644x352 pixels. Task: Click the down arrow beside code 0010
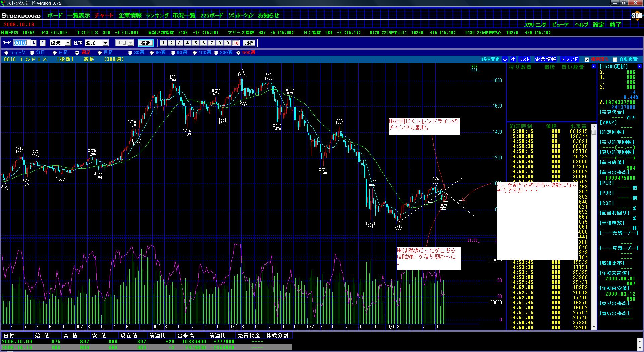[34, 43]
